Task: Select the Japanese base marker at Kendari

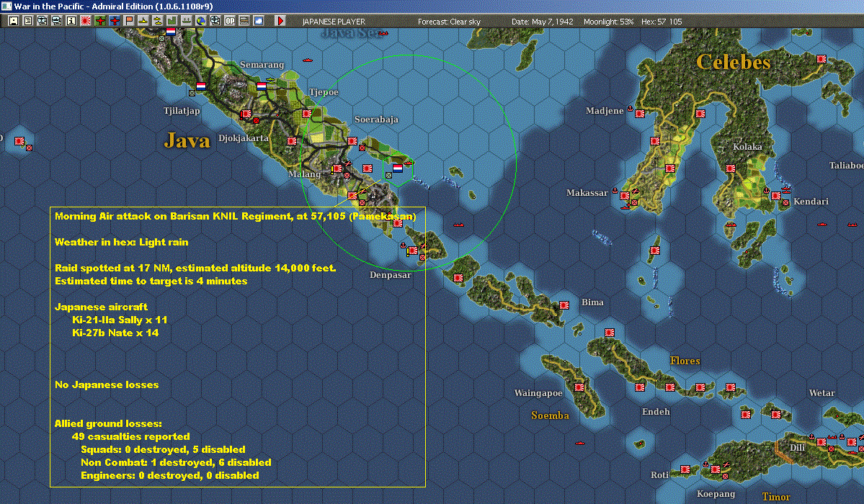Action: (776, 196)
